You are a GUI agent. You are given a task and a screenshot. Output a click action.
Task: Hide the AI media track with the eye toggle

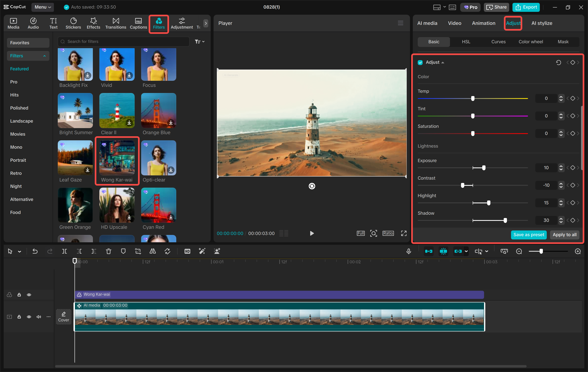(x=29, y=317)
